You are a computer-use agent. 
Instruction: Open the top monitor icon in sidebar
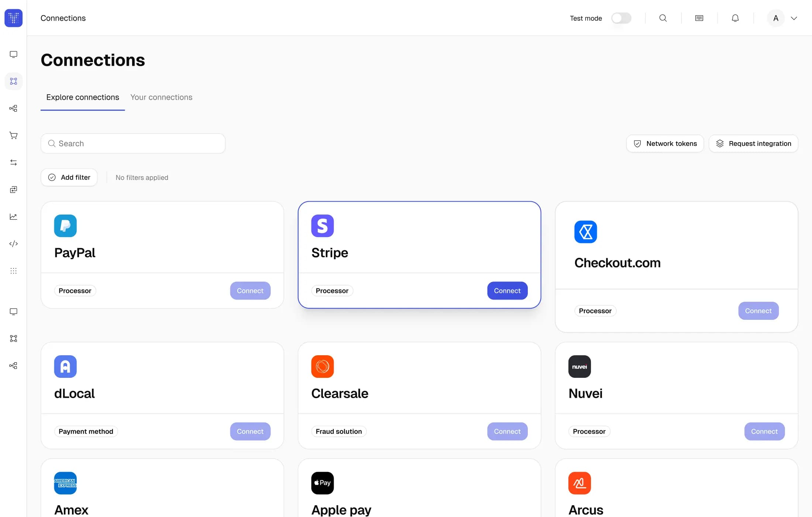click(13, 54)
